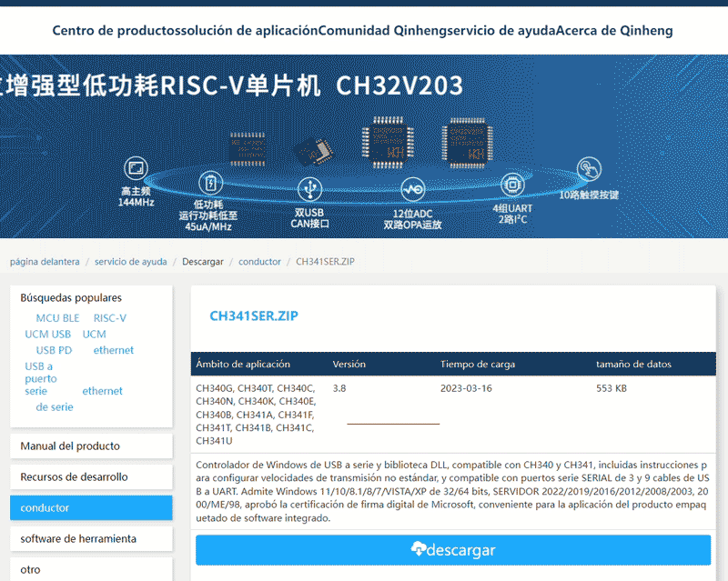
Task: Click the cloud download icon on descargar button
Action: coord(419,549)
